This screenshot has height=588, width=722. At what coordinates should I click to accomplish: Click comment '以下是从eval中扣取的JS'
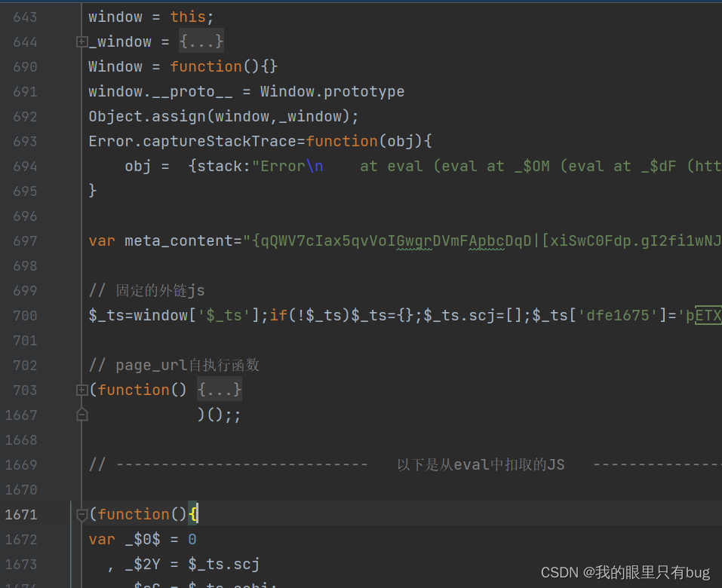coord(481,464)
